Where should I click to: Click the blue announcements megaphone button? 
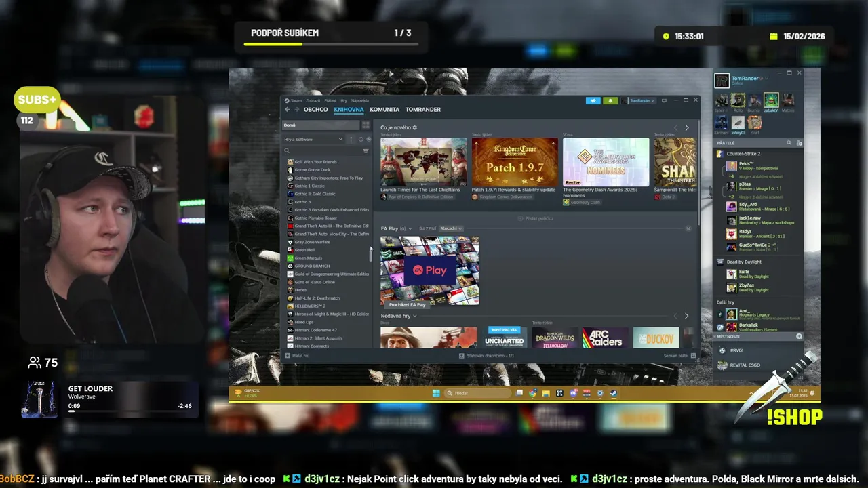(x=593, y=100)
